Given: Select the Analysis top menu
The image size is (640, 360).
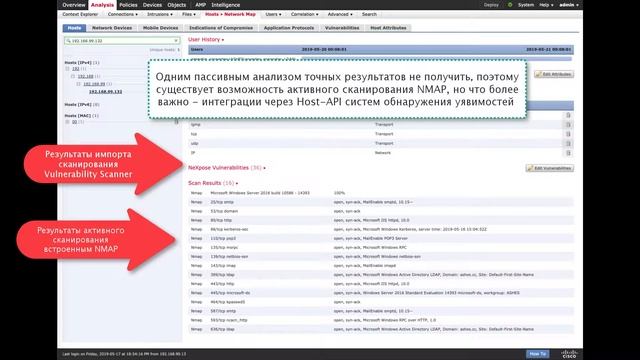Looking at the screenshot, I should (102, 5).
